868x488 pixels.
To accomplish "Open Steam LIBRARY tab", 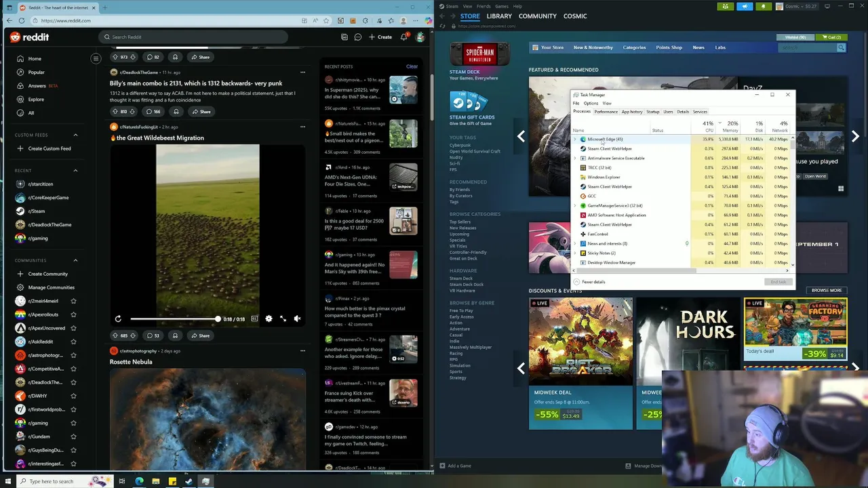I will tap(499, 16).
